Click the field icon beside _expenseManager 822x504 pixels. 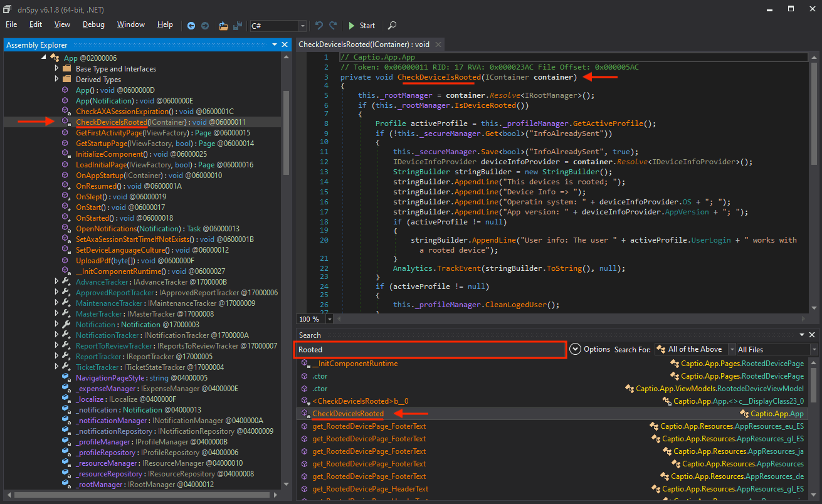click(x=66, y=388)
